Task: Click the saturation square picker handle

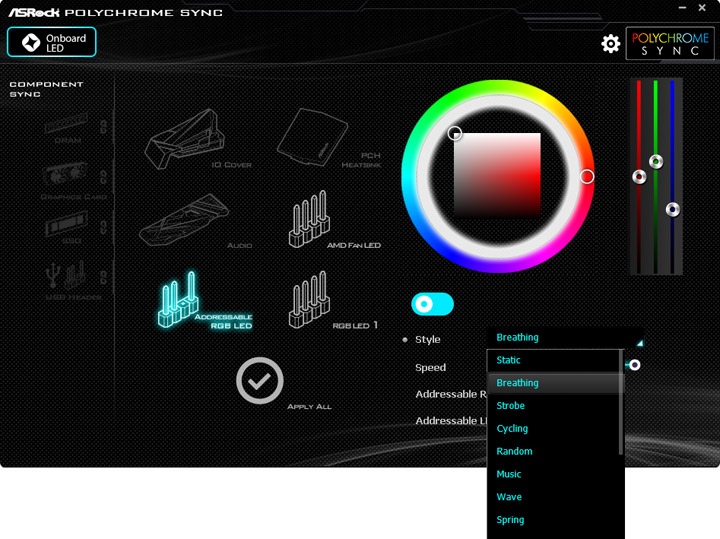Action: click(x=455, y=133)
